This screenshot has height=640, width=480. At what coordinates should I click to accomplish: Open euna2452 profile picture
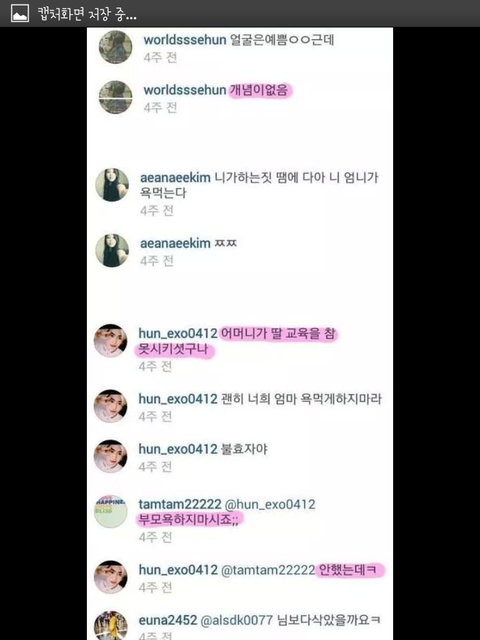click(111, 625)
